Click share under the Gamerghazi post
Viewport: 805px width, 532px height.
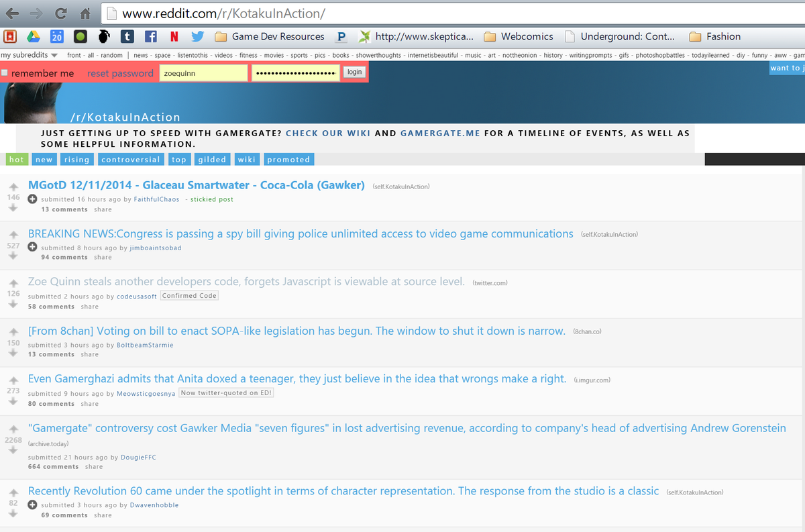coord(89,404)
